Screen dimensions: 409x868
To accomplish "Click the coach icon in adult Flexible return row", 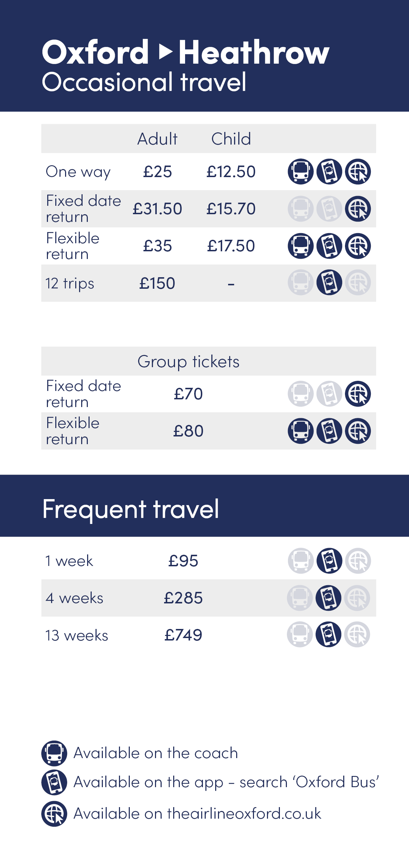I will click(301, 246).
